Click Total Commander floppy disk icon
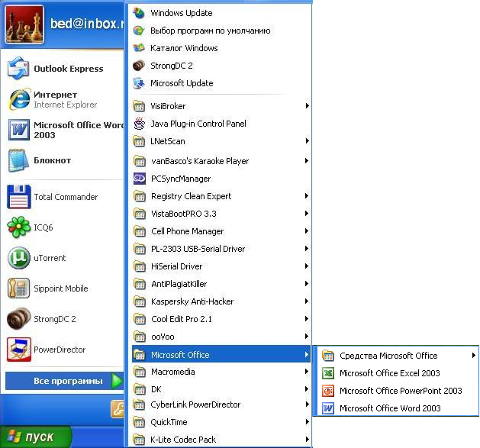This screenshot has width=480, height=448. click(x=19, y=197)
